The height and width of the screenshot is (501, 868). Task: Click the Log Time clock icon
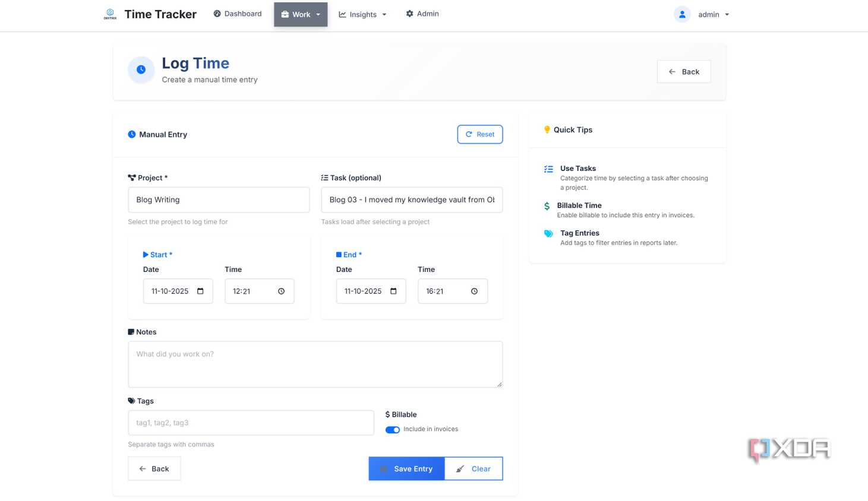pos(141,69)
